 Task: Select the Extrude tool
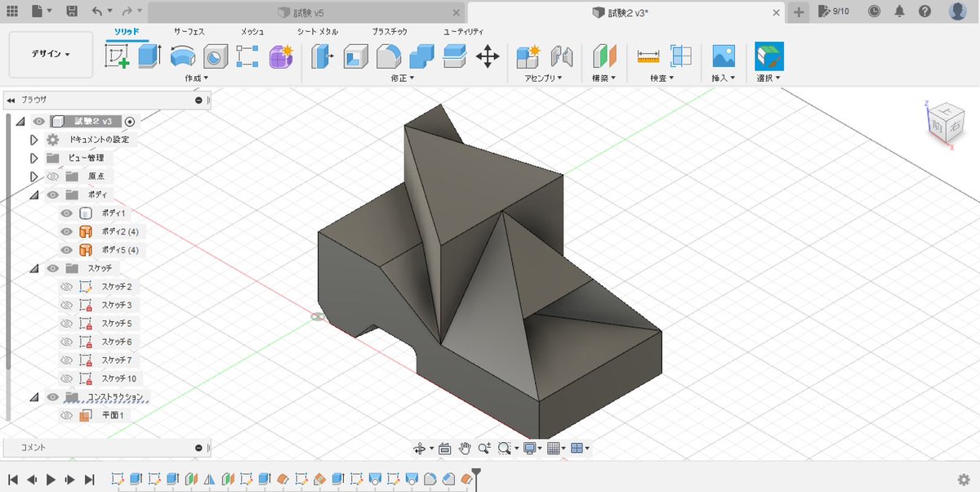click(149, 56)
